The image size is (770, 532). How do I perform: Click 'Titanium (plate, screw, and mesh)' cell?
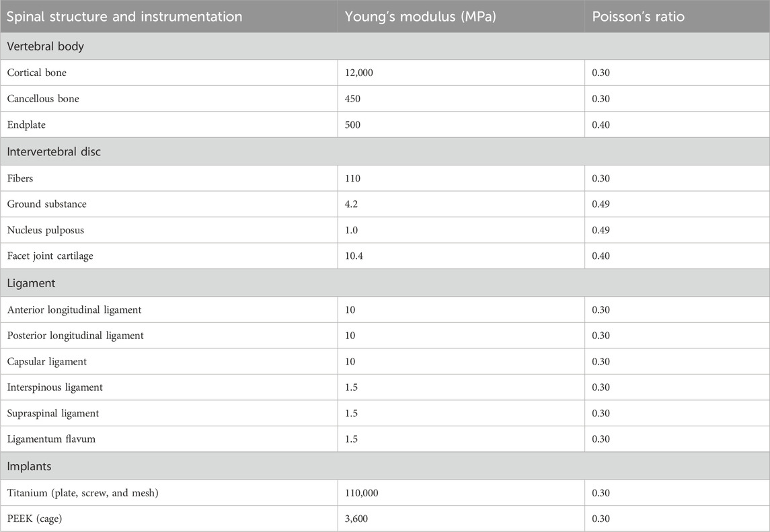point(83,493)
